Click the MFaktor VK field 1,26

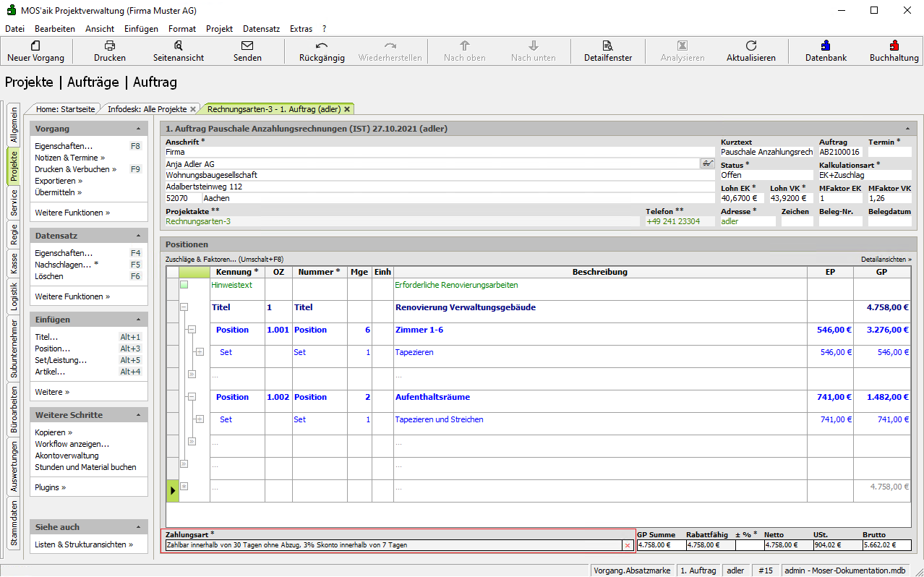pyautogui.click(x=889, y=198)
